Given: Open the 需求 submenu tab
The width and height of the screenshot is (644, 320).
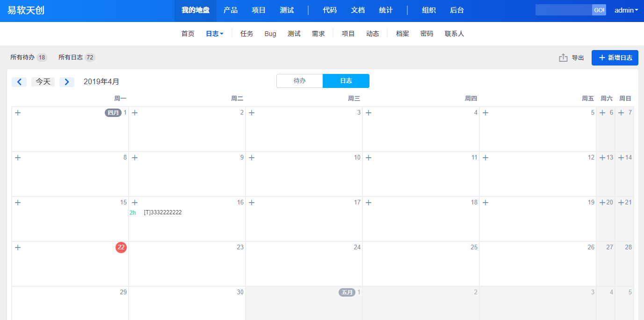Looking at the screenshot, I should 318,34.
